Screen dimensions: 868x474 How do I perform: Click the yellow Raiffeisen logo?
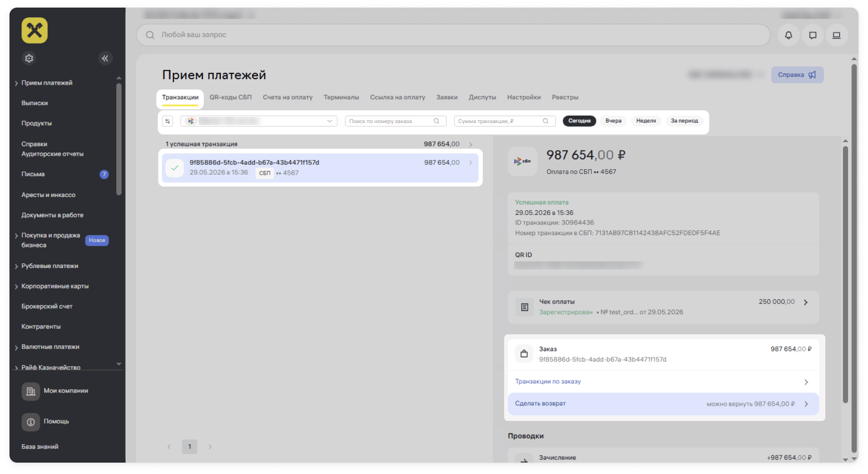(35, 30)
